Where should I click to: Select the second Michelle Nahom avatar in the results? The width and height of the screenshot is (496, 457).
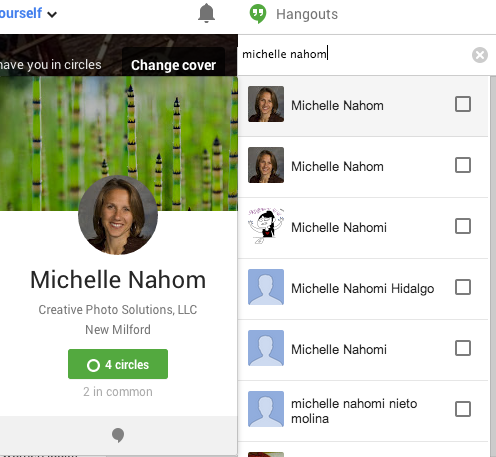pyautogui.click(x=266, y=165)
